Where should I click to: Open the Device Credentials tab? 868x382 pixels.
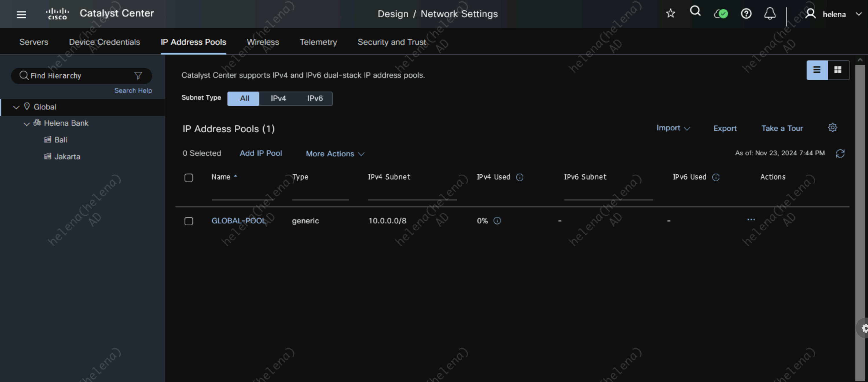(x=104, y=42)
